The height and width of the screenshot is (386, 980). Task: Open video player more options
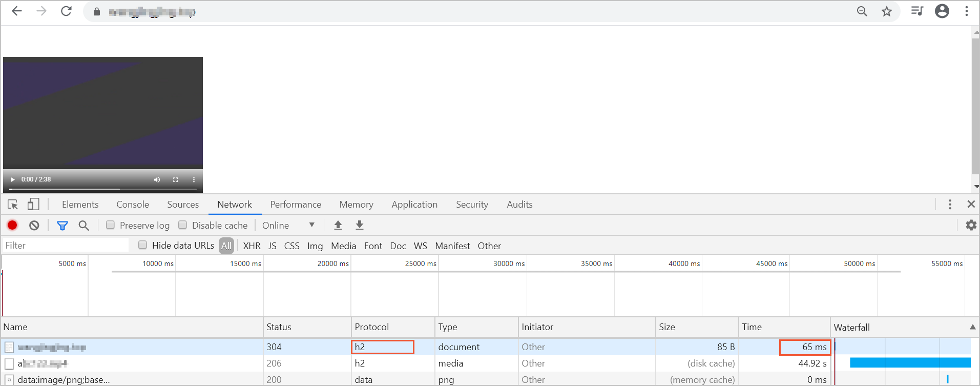tap(194, 179)
